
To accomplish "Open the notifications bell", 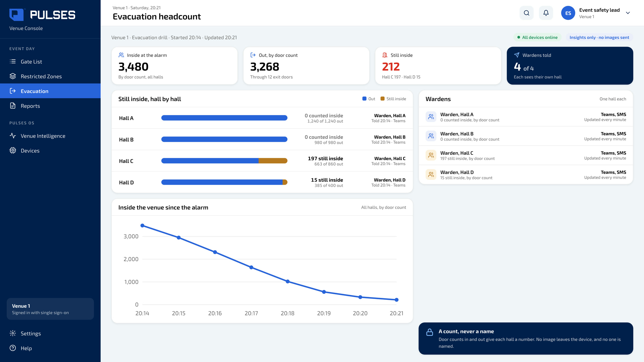I will tap(546, 13).
